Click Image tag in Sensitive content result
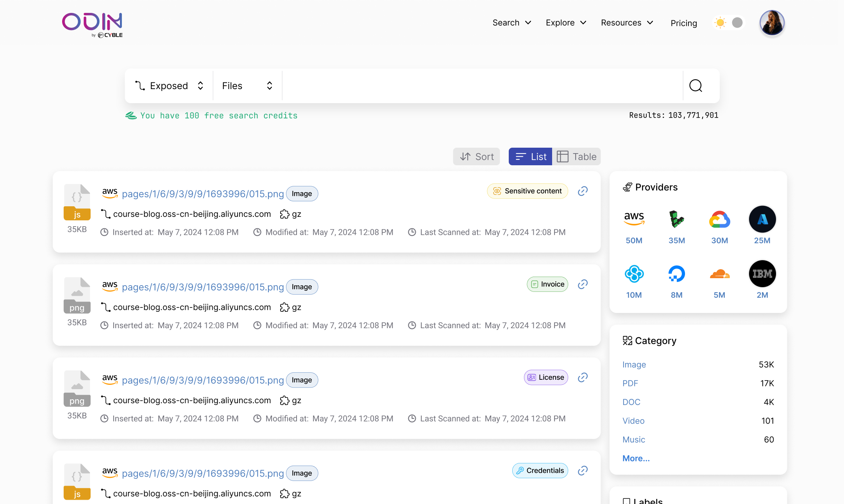 coord(302,194)
